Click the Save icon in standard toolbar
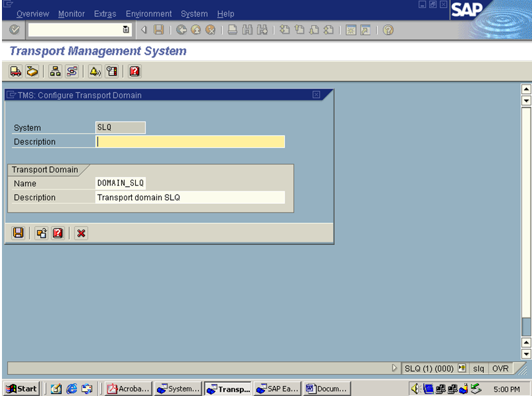The height and width of the screenshot is (396, 532). [158, 30]
